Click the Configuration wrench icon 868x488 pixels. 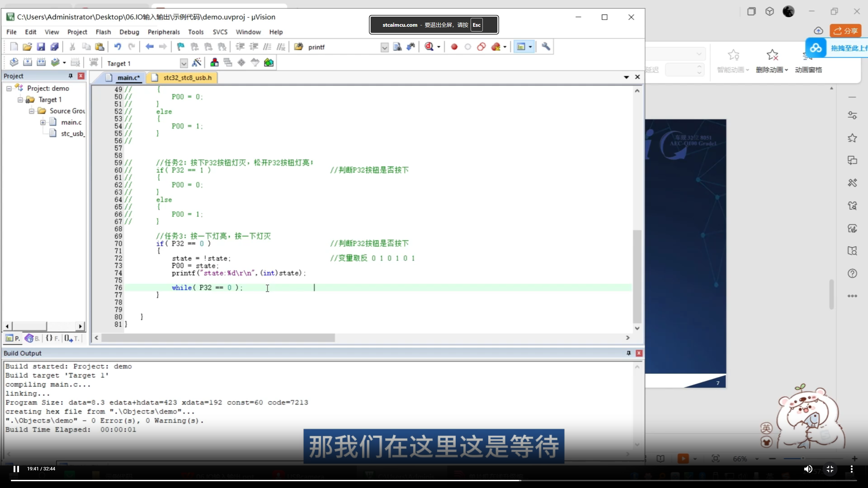coord(546,47)
